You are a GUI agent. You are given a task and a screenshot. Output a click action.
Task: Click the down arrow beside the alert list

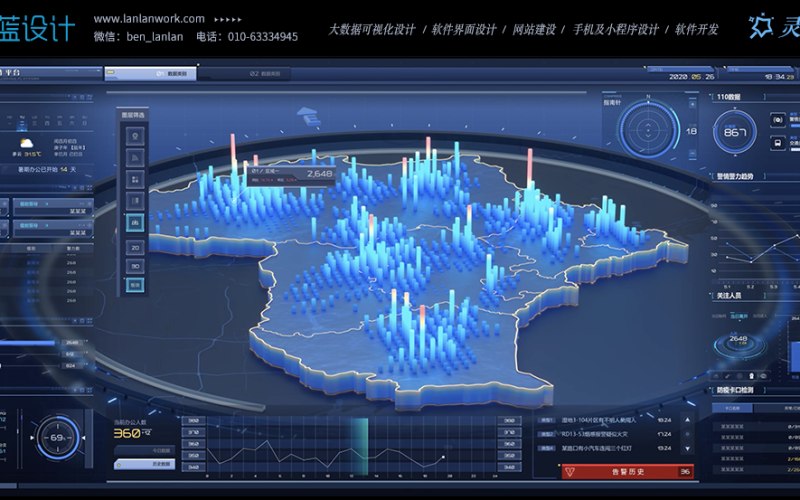click(687, 449)
